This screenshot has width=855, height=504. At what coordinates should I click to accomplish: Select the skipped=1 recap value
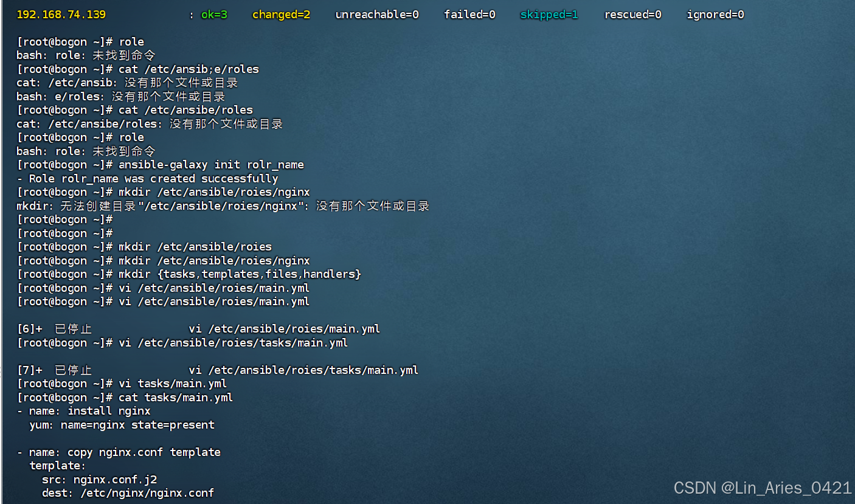click(549, 15)
